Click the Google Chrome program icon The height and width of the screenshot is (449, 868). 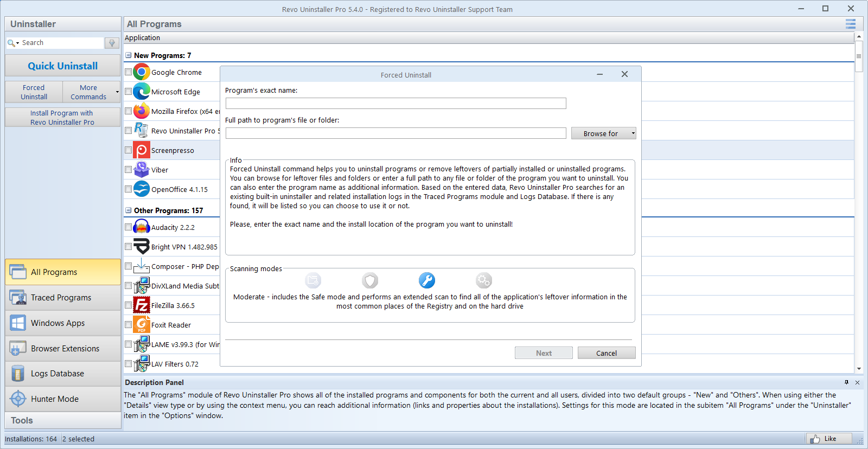pyautogui.click(x=142, y=72)
